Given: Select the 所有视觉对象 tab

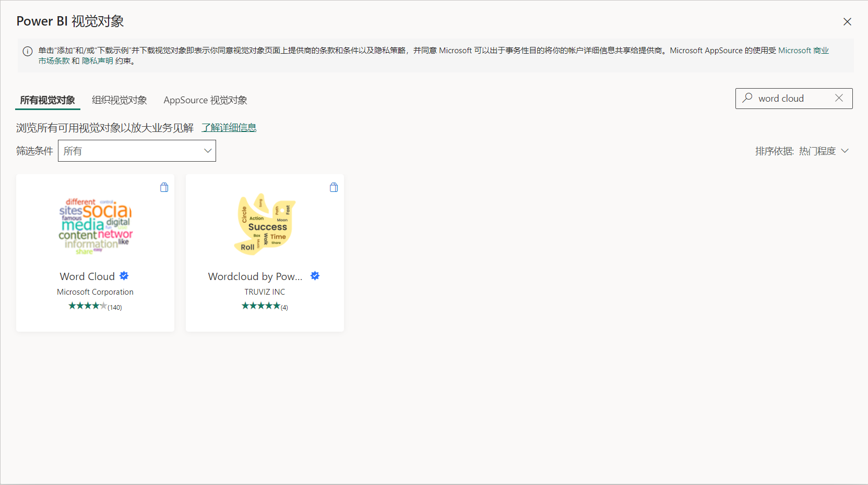Looking at the screenshot, I should pyautogui.click(x=47, y=100).
